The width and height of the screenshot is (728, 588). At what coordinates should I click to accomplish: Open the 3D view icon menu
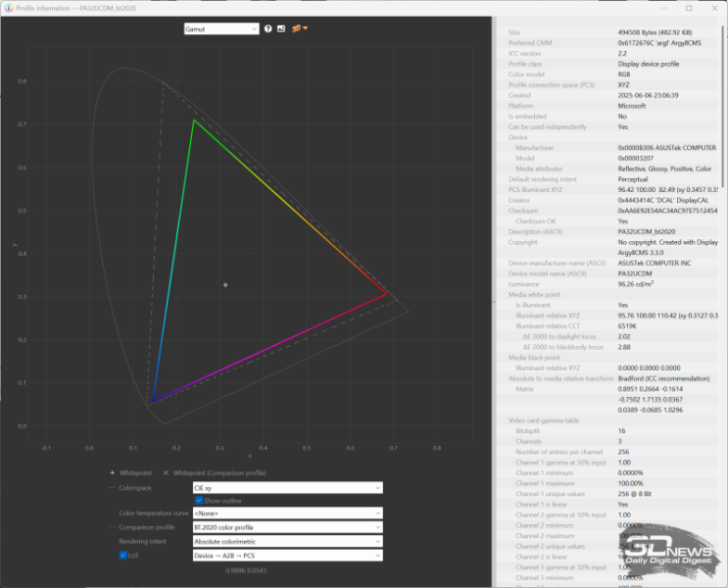pos(298,28)
